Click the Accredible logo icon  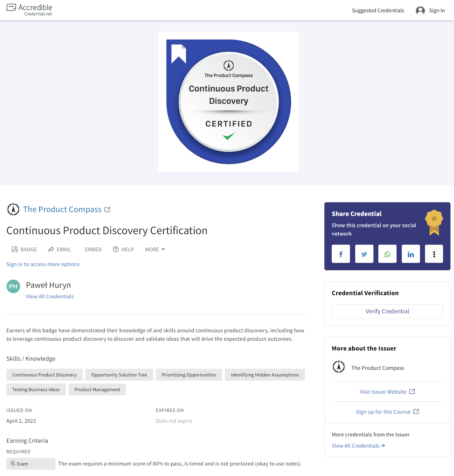coord(11,7)
